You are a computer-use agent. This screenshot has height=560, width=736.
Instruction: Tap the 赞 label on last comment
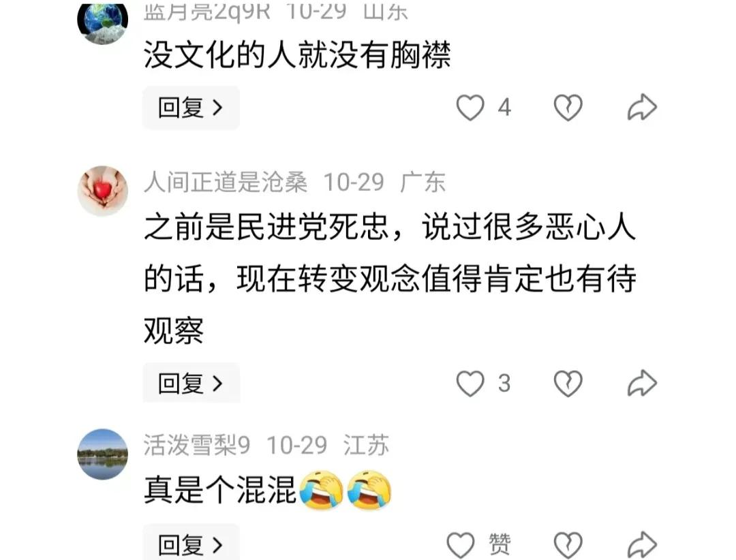click(x=500, y=544)
